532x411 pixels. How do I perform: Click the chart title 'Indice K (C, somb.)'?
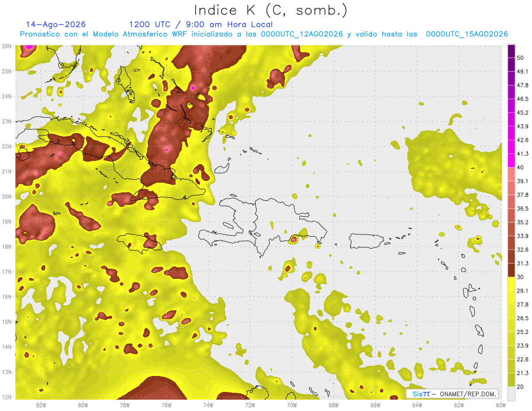click(271, 11)
